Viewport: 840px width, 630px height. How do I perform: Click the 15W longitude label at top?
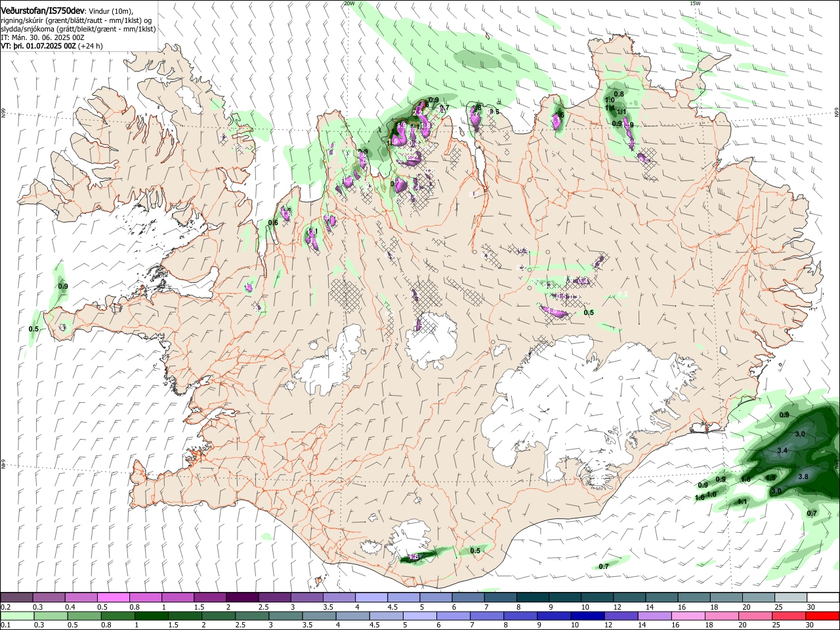coord(695,3)
